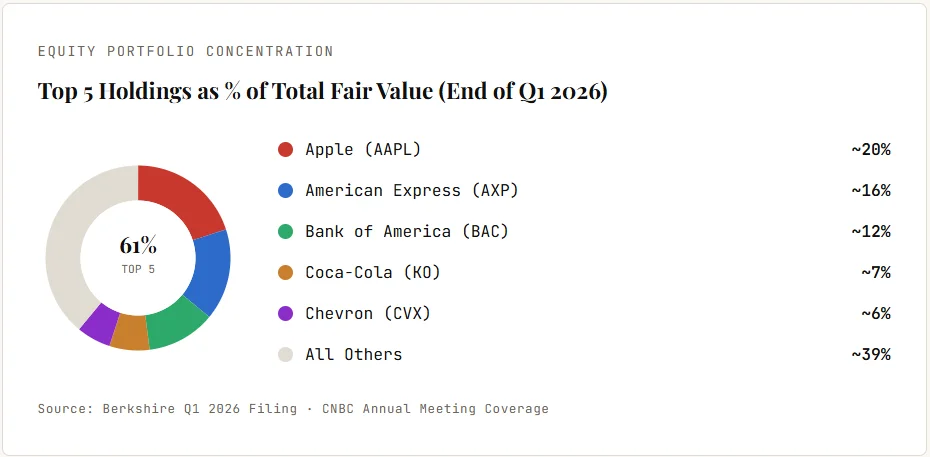Click the Chevron (CVX) legend label

(368, 313)
